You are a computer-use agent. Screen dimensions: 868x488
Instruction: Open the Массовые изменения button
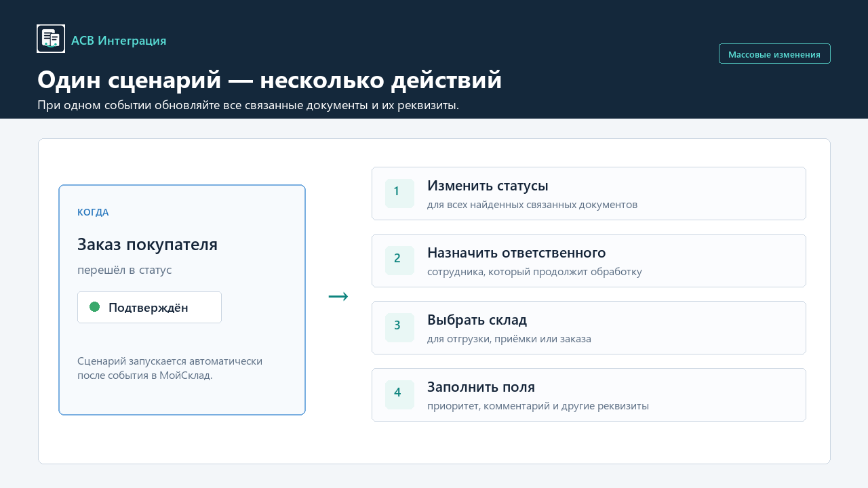click(774, 54)
